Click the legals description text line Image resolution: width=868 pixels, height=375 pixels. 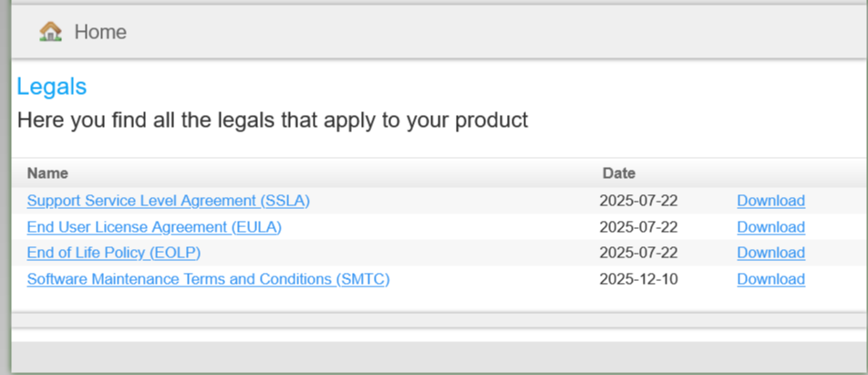pos(273,120)
